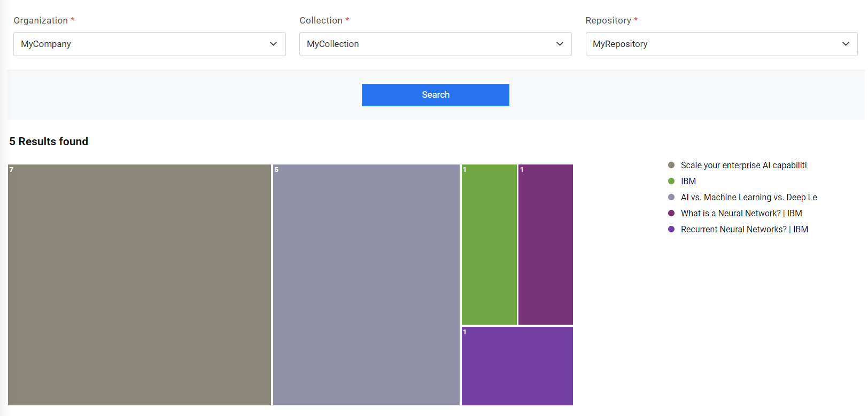Click the magenta legend dot for What is a Neural Network
868x416 pixels.
click(x=671, y=213)
